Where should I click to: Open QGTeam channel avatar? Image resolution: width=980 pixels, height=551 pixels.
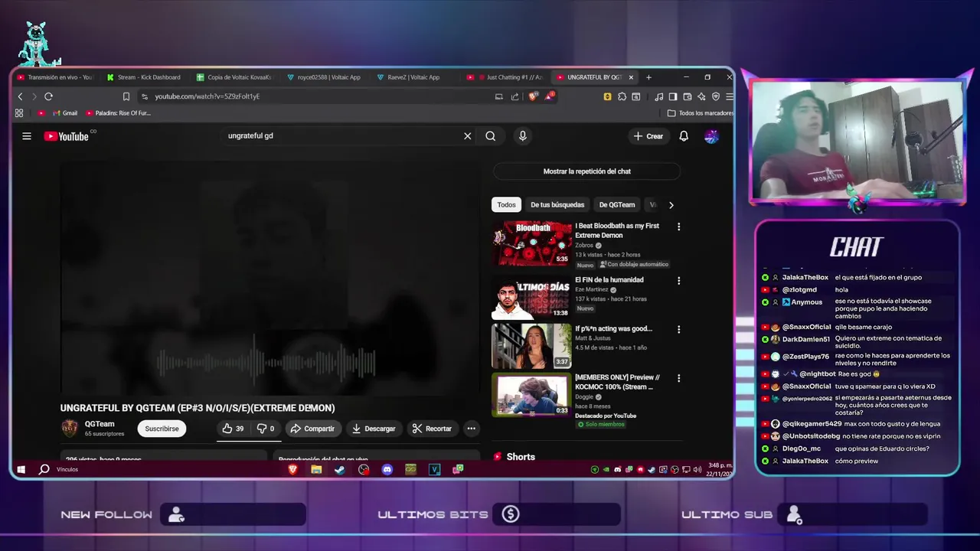[70, 428]
